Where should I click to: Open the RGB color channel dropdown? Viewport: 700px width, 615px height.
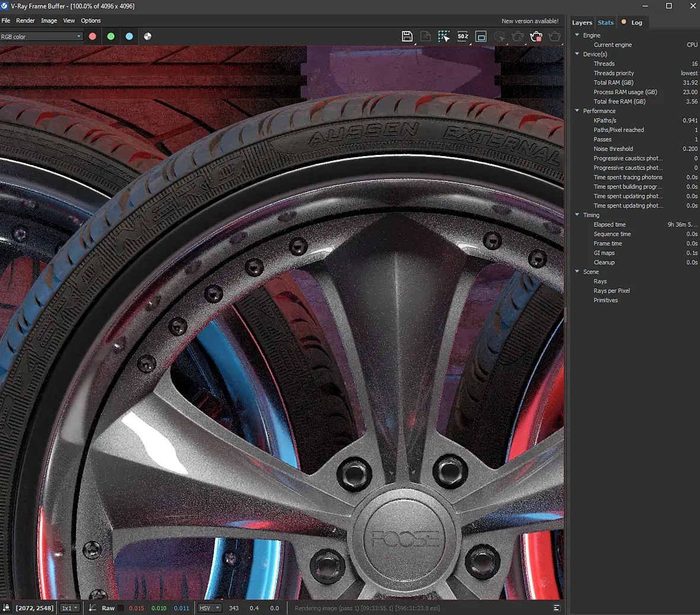point(42,36)
